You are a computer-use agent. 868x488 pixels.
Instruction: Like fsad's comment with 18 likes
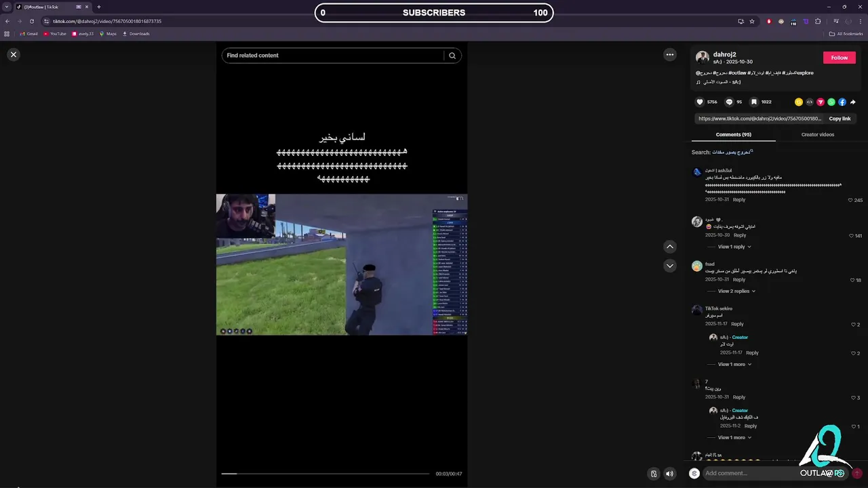click(x=852, y=280)
